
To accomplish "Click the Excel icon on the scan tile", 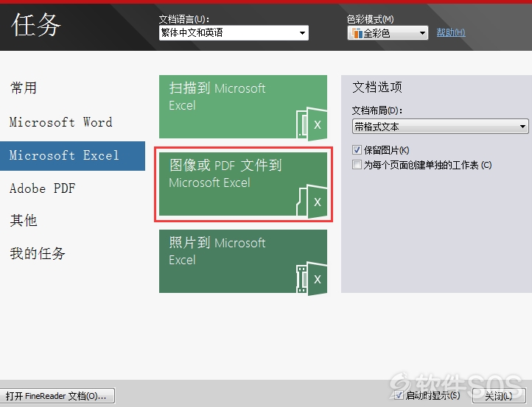I will click(x=312, y=124).
